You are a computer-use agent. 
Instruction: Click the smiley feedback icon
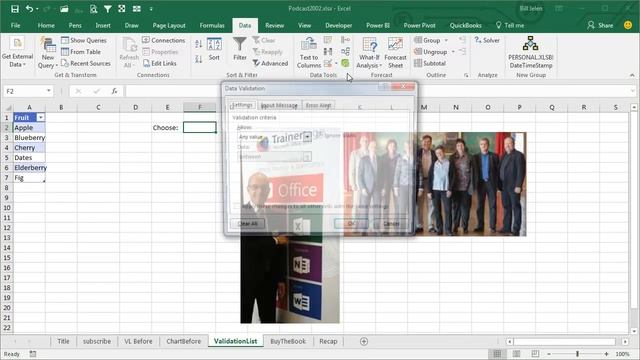pos(628,25)
